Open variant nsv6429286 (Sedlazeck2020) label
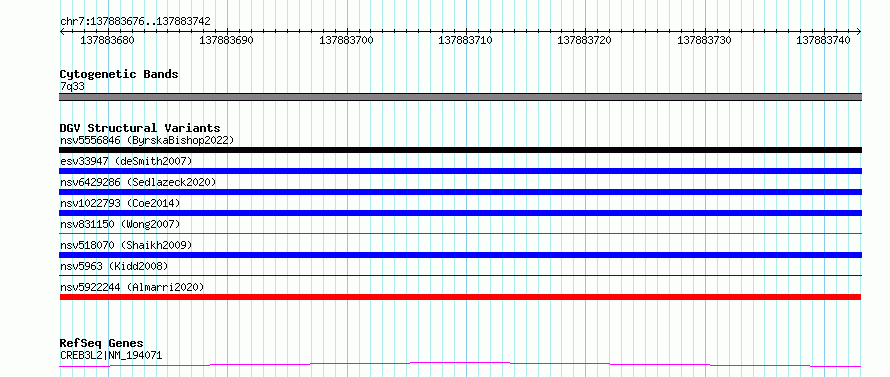Screen dimensions: 890x377 click(x=138, y=182)
